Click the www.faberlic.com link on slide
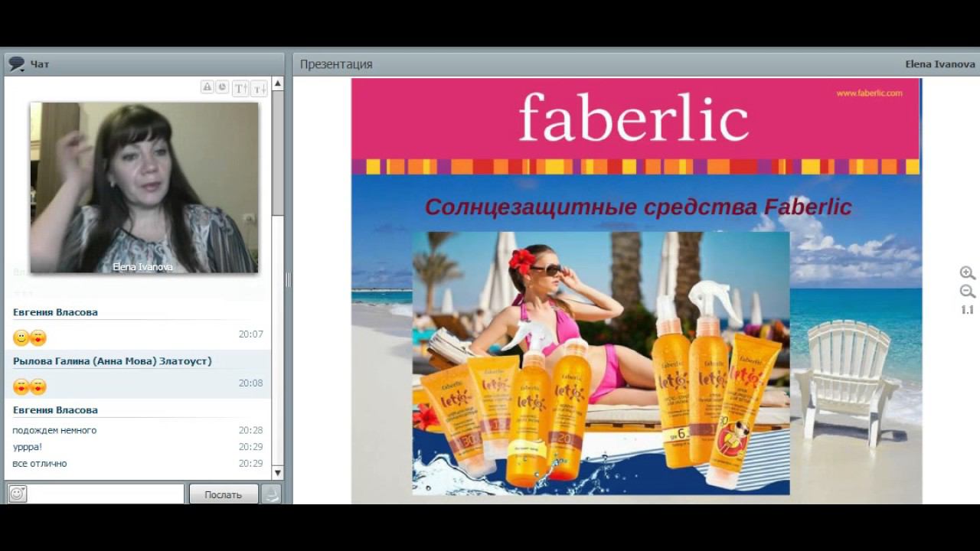Viewport: 980px width, 551px height. 869,93
